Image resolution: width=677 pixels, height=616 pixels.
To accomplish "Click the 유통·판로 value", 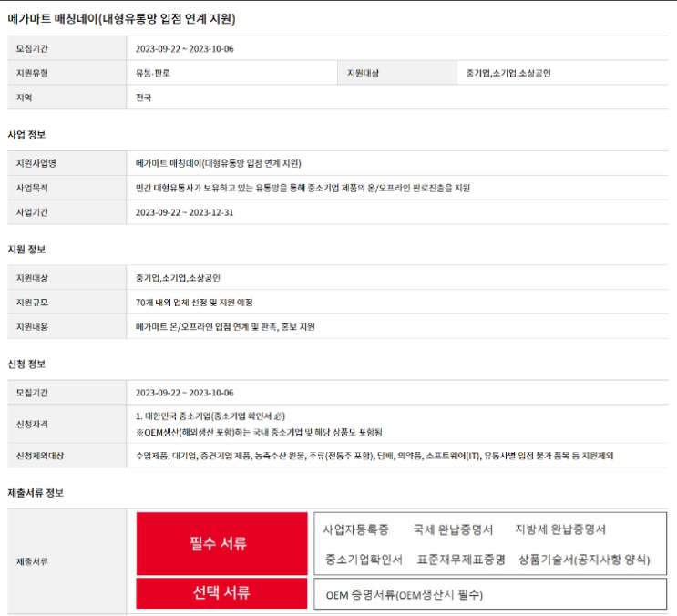I will pos(153,73).
